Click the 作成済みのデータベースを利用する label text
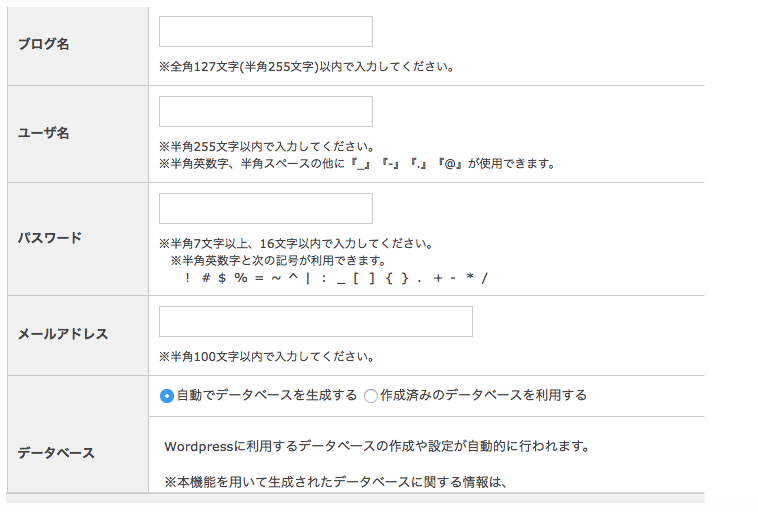 coord(483,395)
